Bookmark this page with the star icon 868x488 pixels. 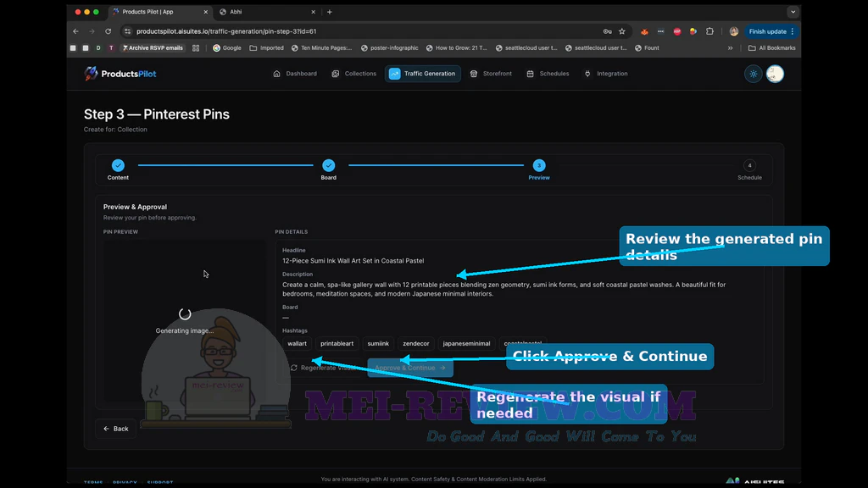click(x=622, y=31)
